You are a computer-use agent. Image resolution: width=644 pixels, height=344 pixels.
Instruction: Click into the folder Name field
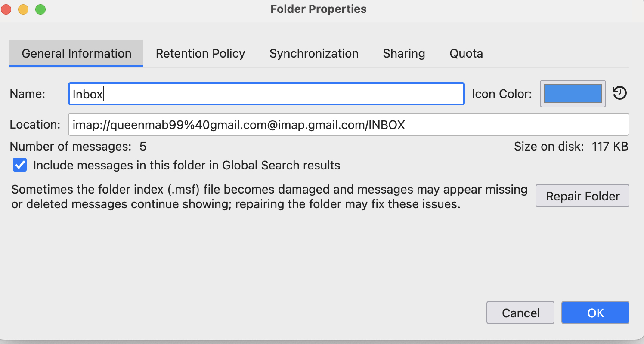tap(266, 94)
